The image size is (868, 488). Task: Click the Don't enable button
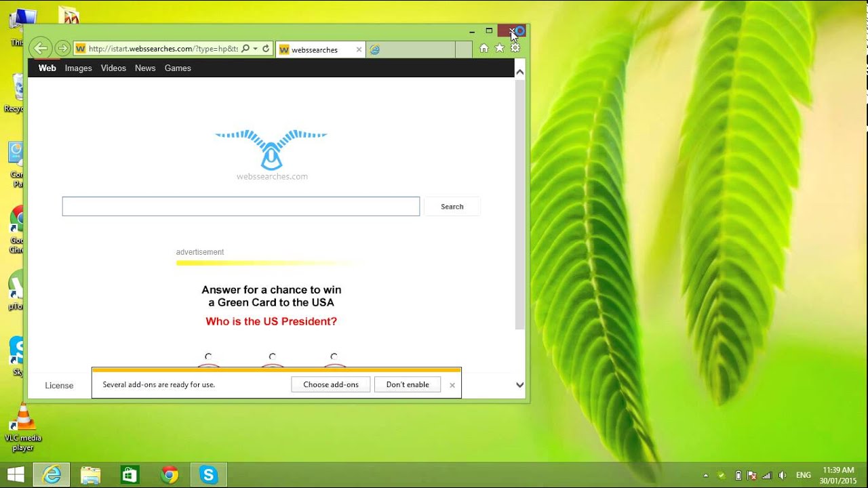(x=408, y=384)
